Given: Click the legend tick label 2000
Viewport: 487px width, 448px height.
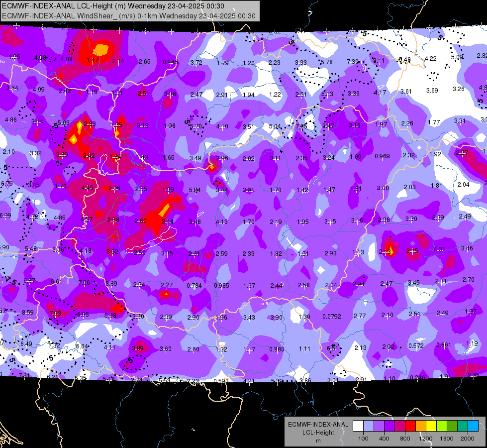Looking at the screenshot, I should [x=468, y=439].
